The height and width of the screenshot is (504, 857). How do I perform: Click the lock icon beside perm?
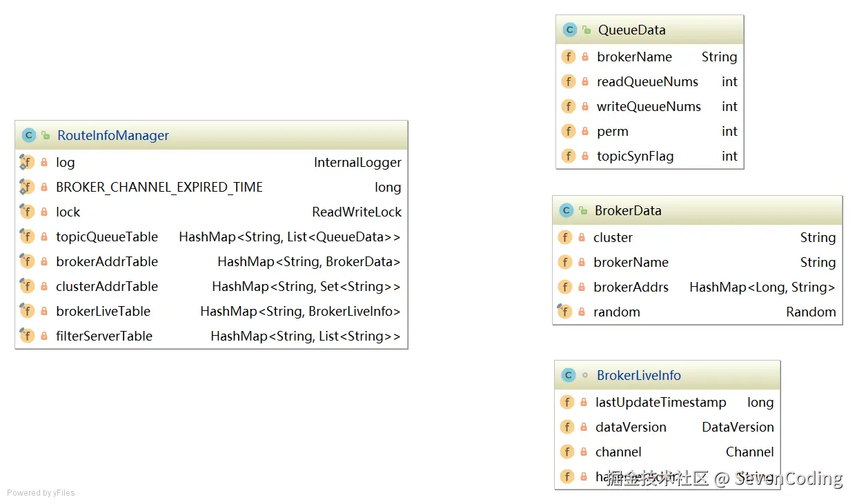585,131
